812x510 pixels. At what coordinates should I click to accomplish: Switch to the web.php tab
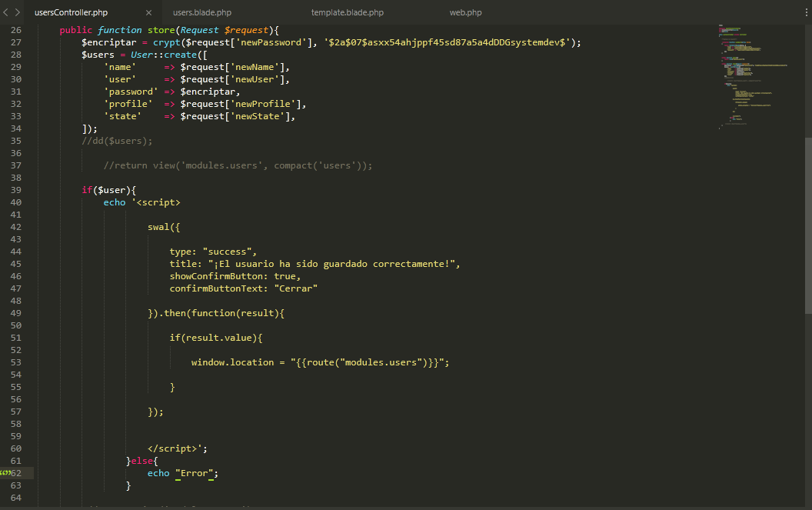point(465,12)
